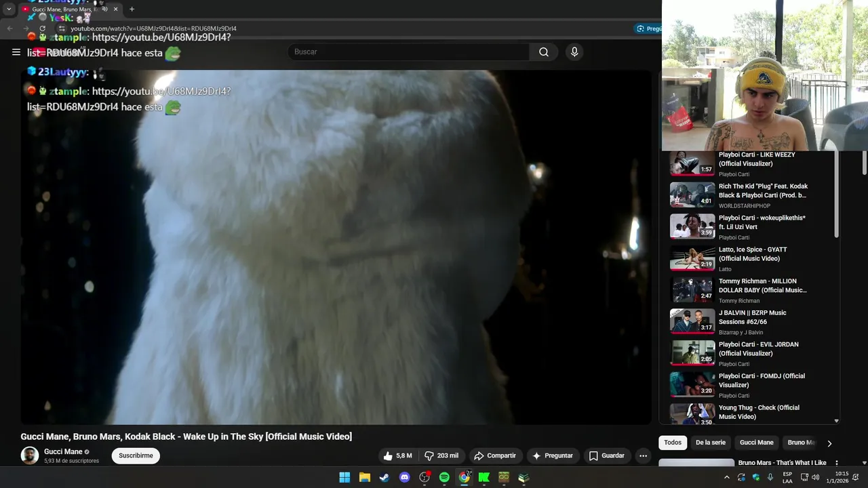Open Google Chrome taskbar icon
Screen dimensions: 868x488
(464, 477)
